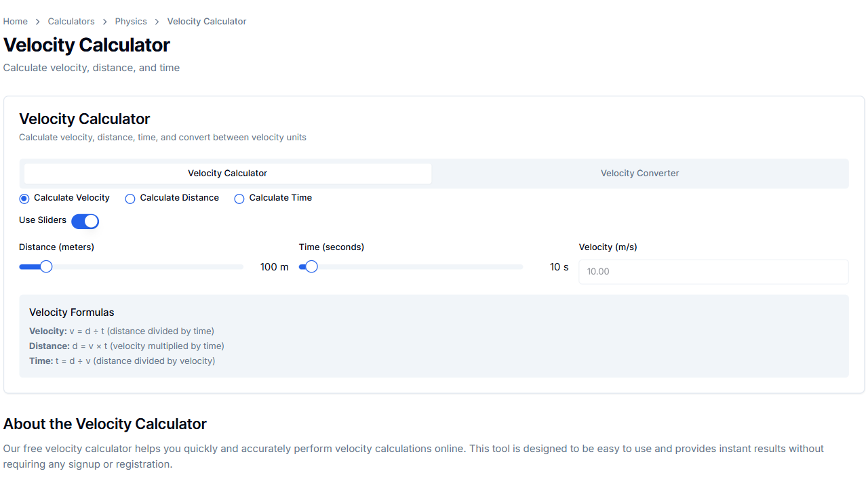Image resolution: width=868 pixels, height=488 pixels.
Task: Focus the Velocity (m/s) result field
Action: tap(713, 272)
